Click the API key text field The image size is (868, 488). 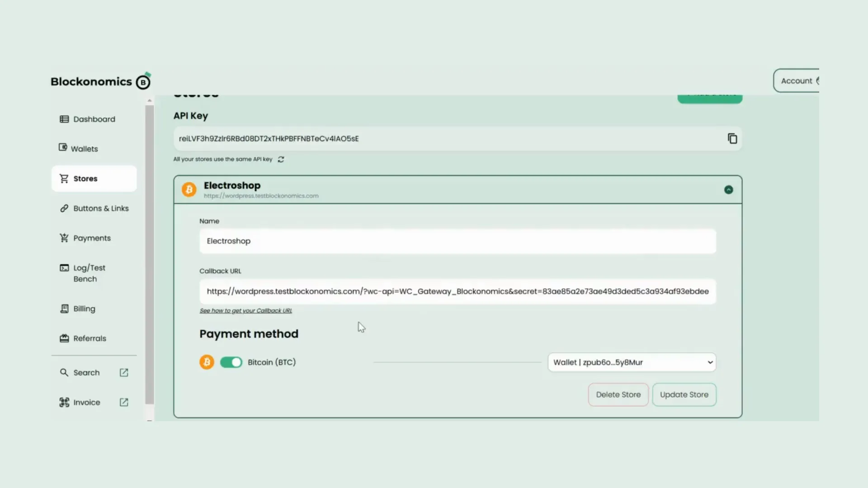tap(458, 139)
